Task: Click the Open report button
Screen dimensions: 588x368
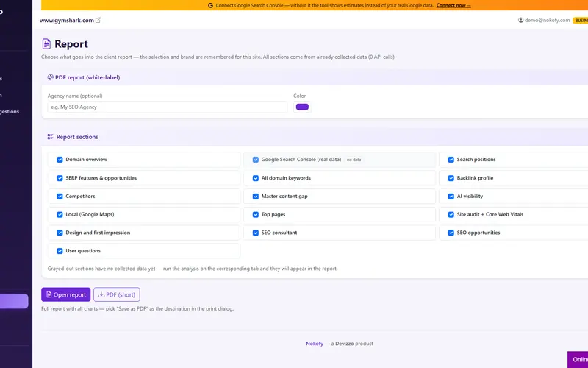Action: point(65,295)
